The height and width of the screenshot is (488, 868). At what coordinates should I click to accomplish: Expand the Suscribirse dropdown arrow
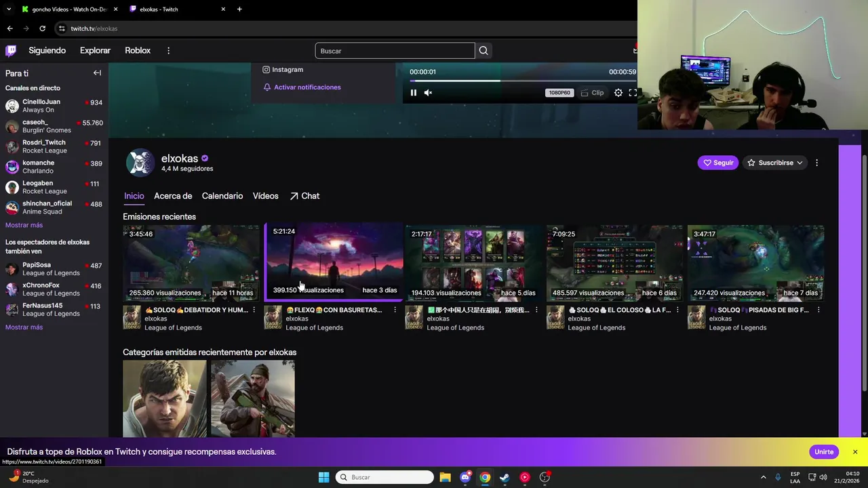(800, 163)
